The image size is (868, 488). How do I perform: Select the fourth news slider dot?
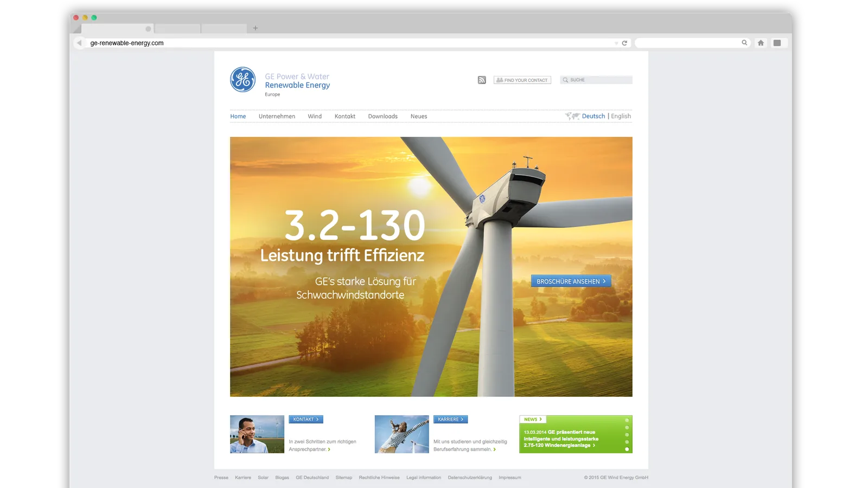click(627, 442)
